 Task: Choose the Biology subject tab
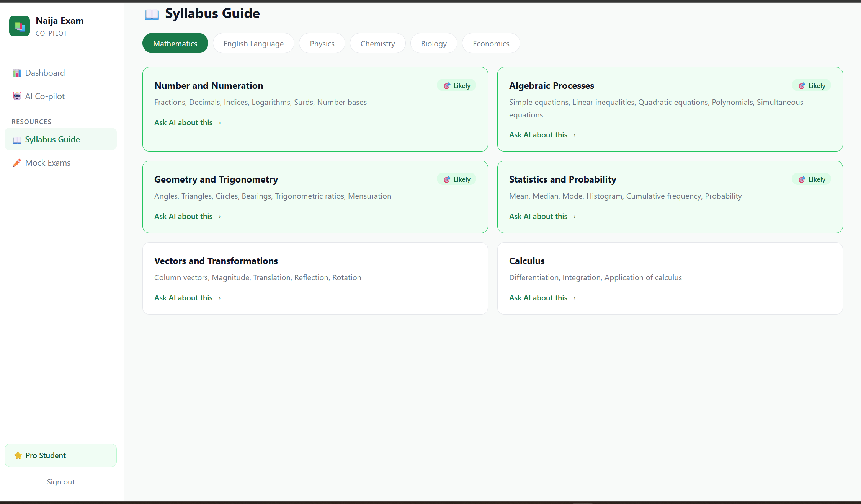[434, 44]
